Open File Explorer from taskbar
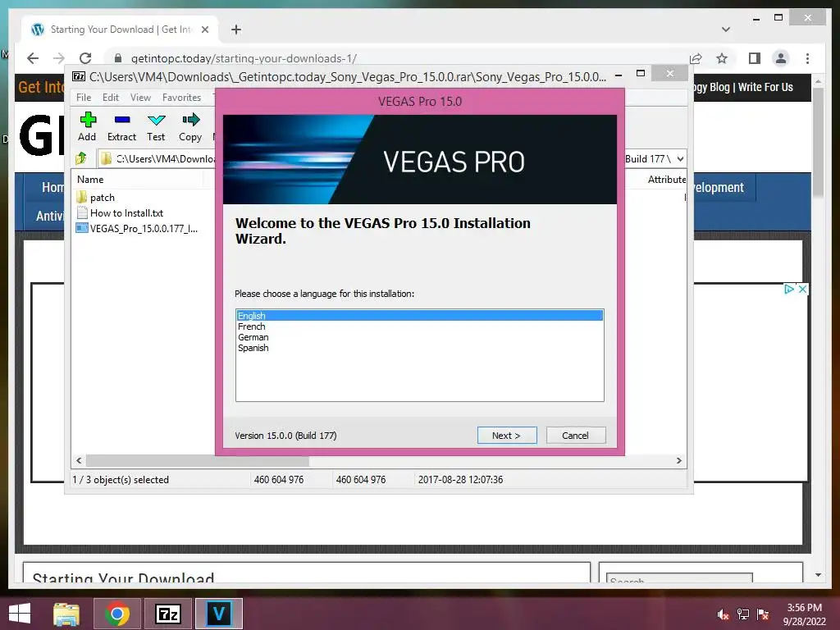Screen dimensions: 840x630 coord(66,614)
